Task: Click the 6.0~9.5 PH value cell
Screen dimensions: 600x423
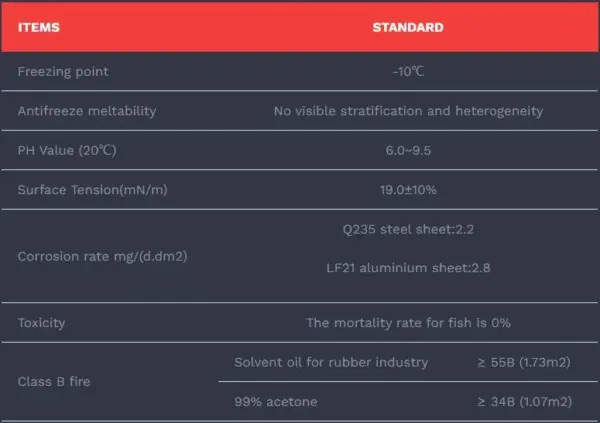Action: 408,150
